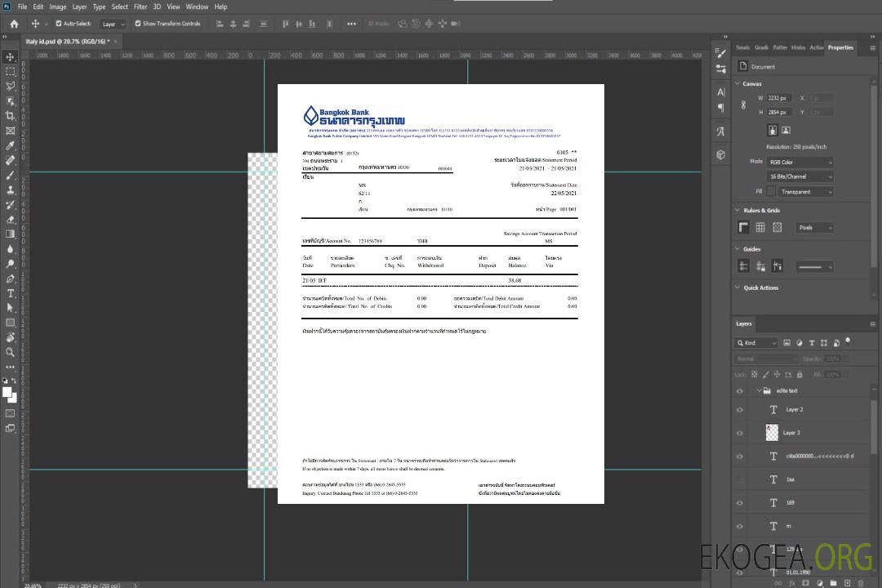Toggle the rulers button in Rulers & Grids
Screen dimensions: 882x588
click(x=744, y=227)
